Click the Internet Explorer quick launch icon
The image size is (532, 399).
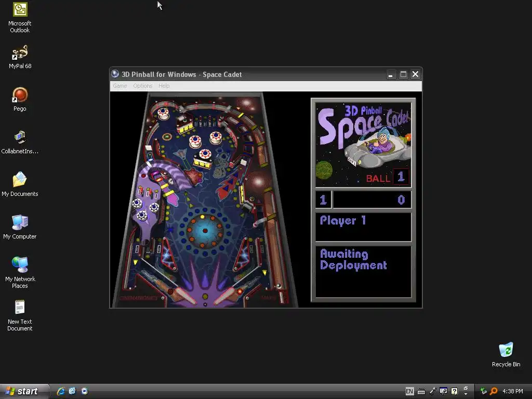pyautogui.click(x=61, y=391)
